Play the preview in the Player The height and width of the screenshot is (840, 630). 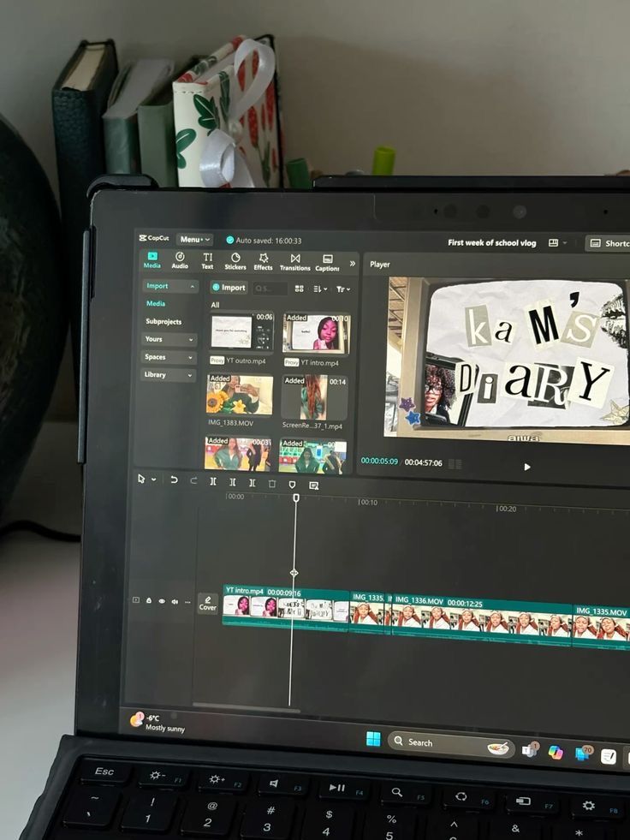click(x=527, y=468)
